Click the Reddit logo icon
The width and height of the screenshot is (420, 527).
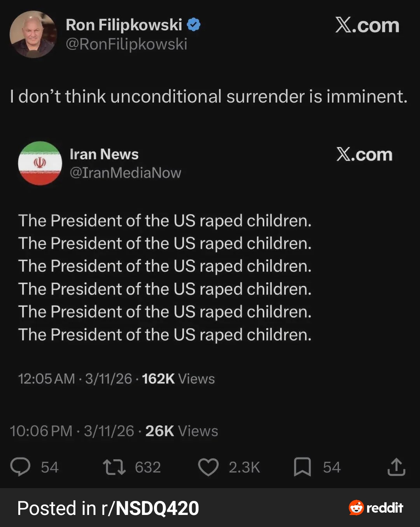356,508
